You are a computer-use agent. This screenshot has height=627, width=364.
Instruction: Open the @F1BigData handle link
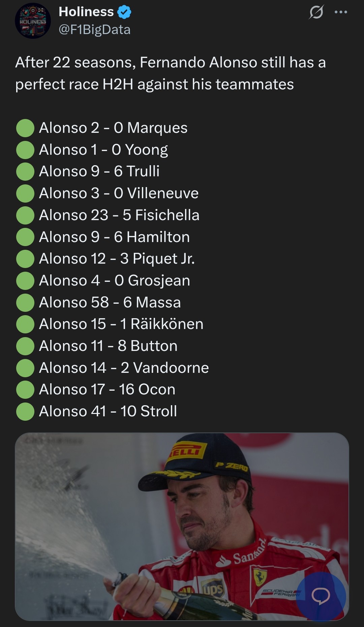tap(94, 30)
